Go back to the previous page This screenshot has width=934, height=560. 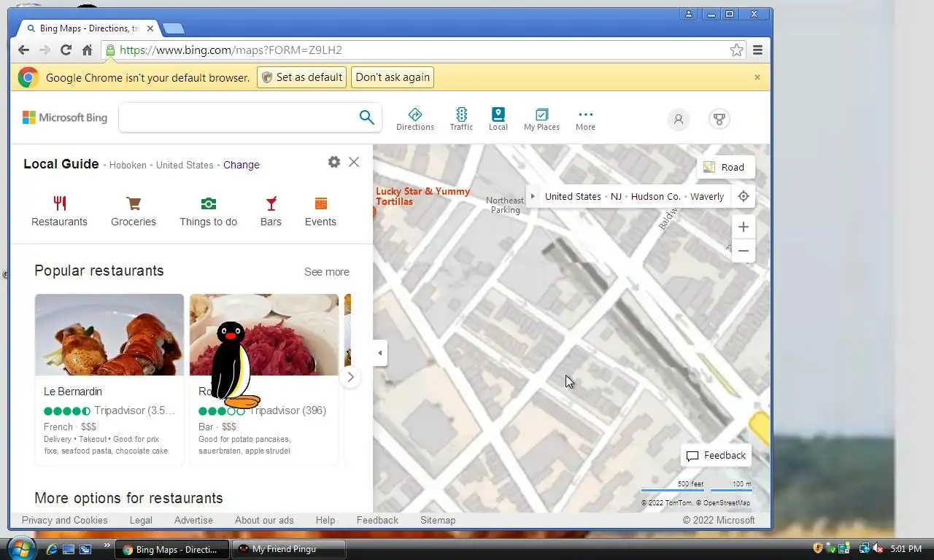23,50
